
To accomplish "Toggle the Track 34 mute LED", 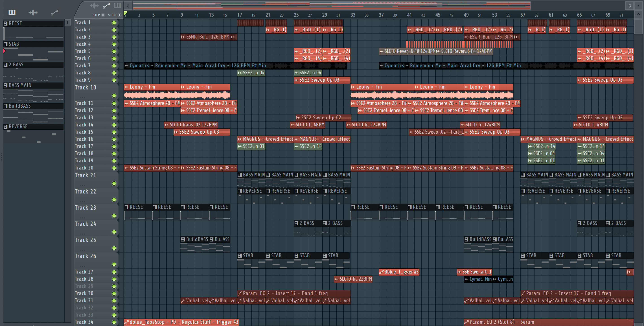I will (114, 322).
